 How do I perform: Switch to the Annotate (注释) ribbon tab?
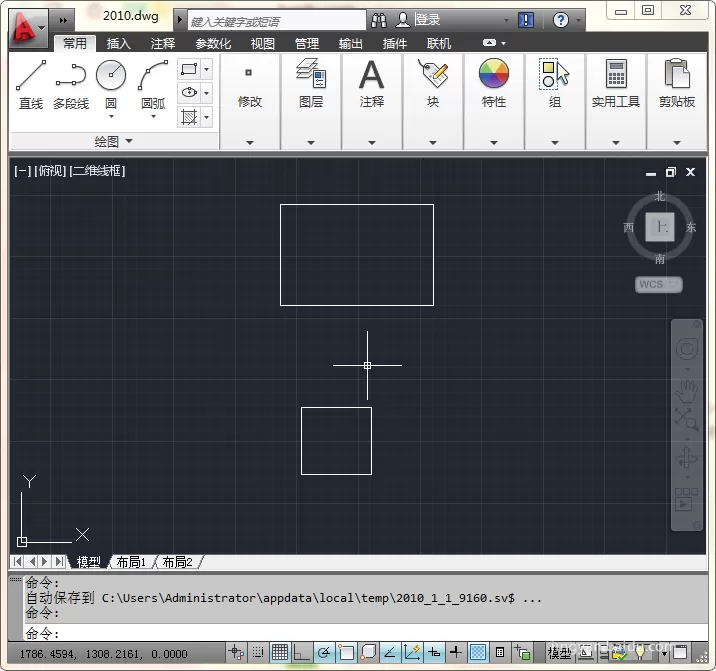(163, 43)
